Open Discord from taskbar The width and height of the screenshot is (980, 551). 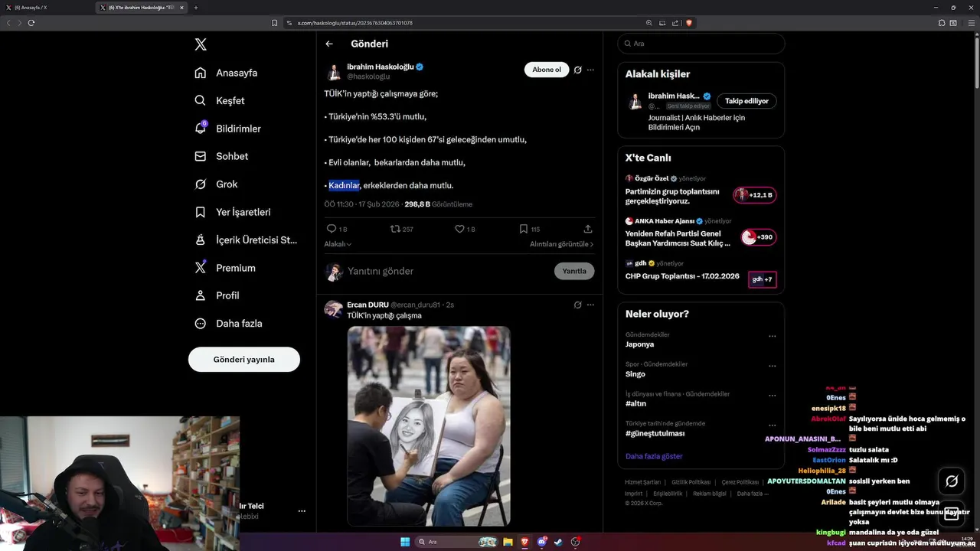tap(541, 542)
